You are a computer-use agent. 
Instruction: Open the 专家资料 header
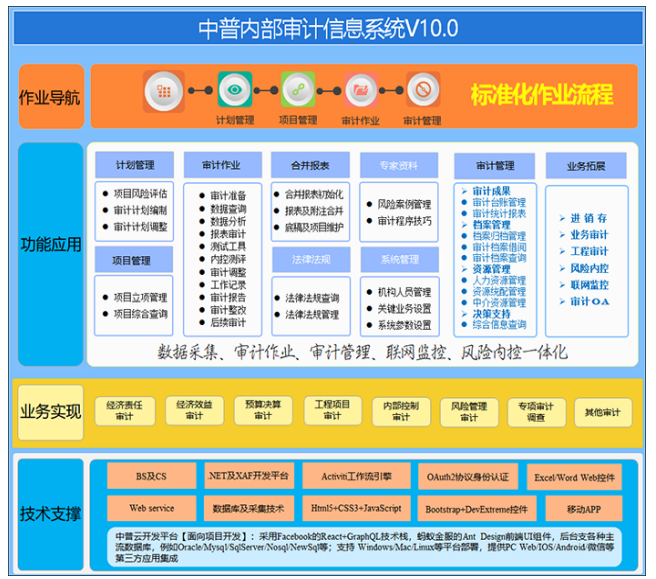399,165
